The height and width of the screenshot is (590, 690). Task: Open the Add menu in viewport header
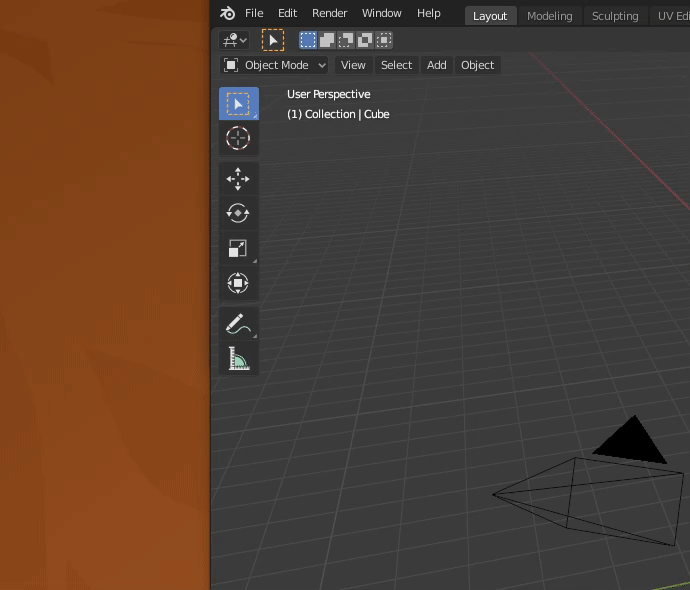[x=437, y=65]
